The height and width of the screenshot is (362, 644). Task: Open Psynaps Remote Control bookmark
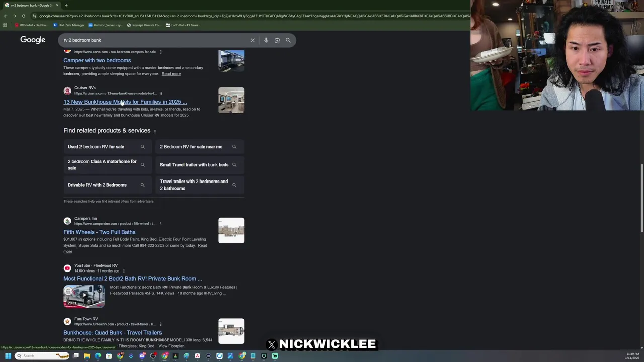pos(144,25)
